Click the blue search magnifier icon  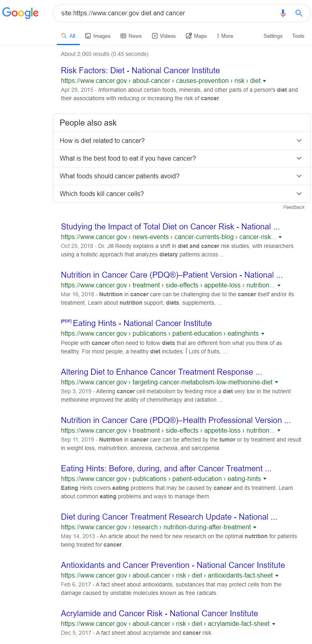click(299, 13)
